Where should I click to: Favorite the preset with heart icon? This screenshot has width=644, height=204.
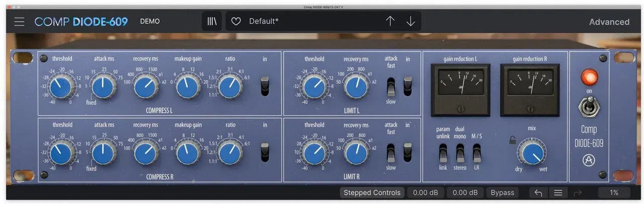pyautogui.click(x=235, y=22)
